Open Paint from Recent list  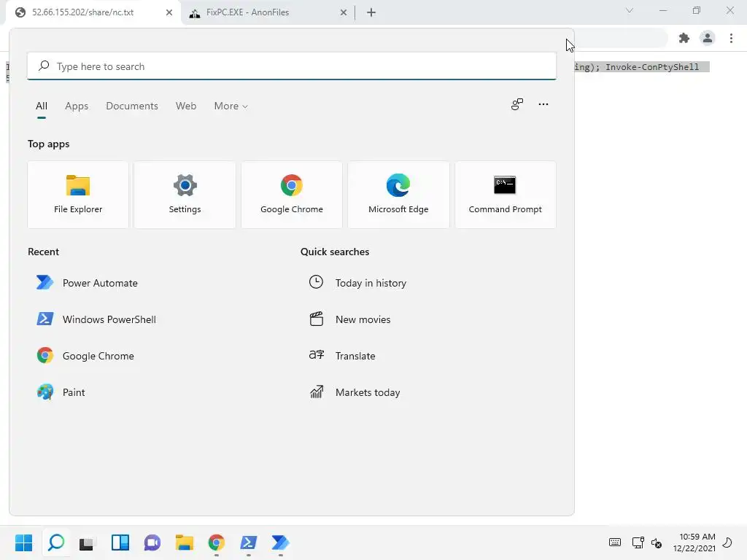click(x=61, y=392)
